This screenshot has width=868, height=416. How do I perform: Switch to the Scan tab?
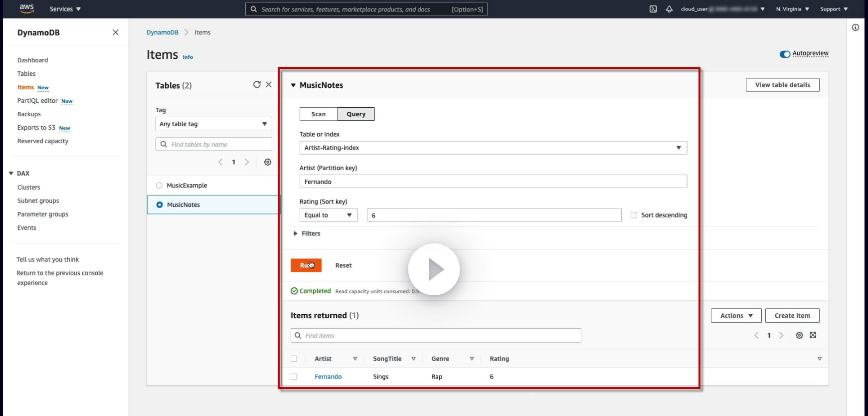pyautogui.click(x=319, y=114)
